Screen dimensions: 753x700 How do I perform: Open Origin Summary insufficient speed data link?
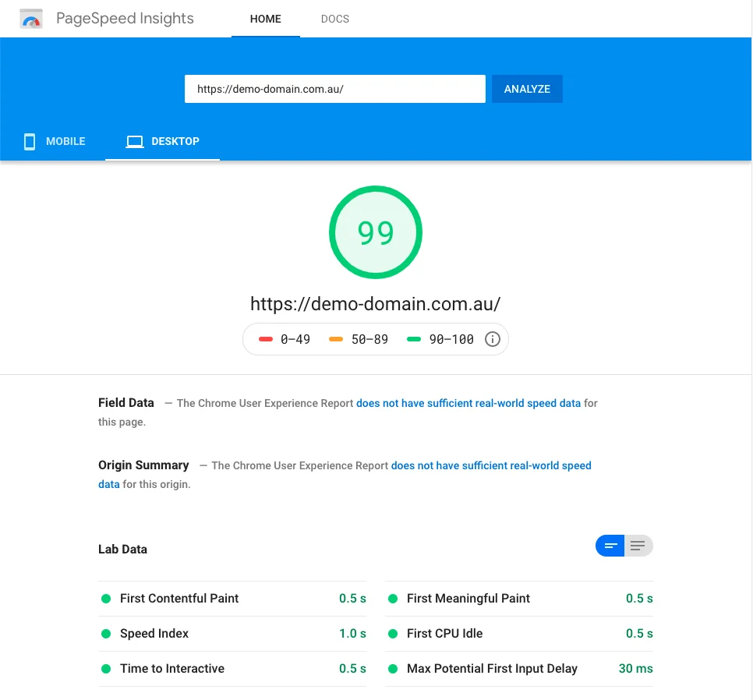pyautogui.click(x=491, y=465)
